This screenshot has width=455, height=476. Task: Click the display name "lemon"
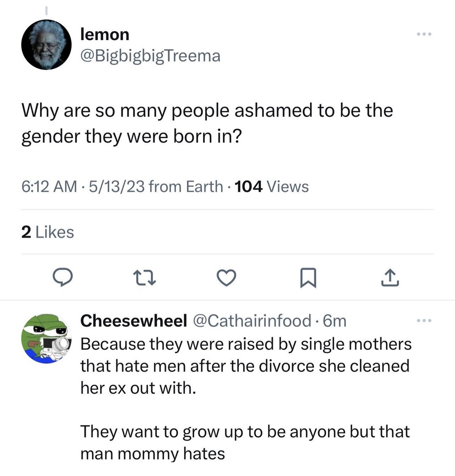104,34
